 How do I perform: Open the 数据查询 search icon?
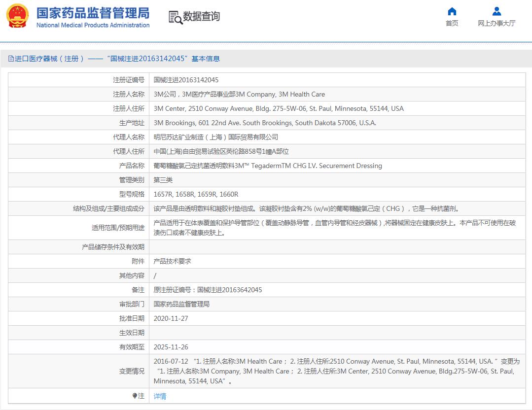coord(176,17)
